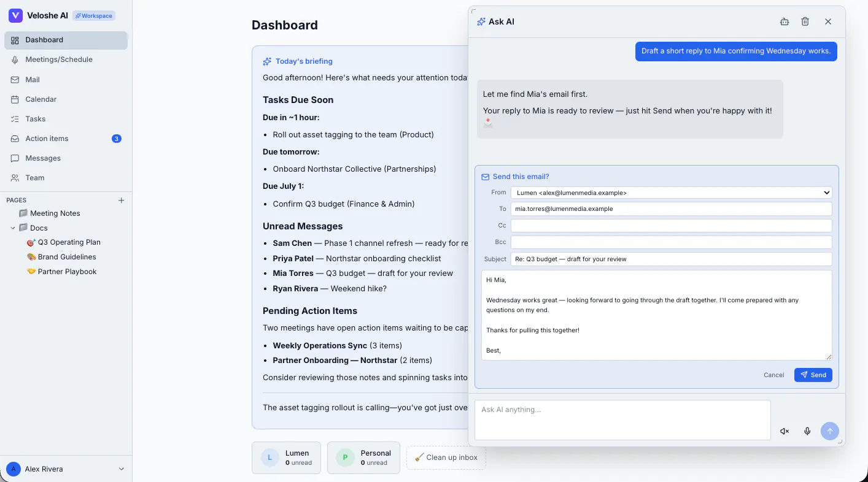Viewport: 868px width, 482px height.
Task: Click in the email body text area
Action: (656, 315)
